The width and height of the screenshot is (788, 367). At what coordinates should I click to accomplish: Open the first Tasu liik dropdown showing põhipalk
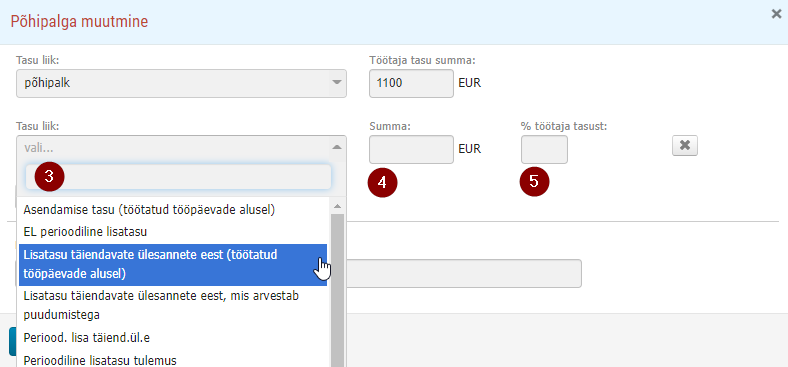pyautogui.click(x=181, y=83)
